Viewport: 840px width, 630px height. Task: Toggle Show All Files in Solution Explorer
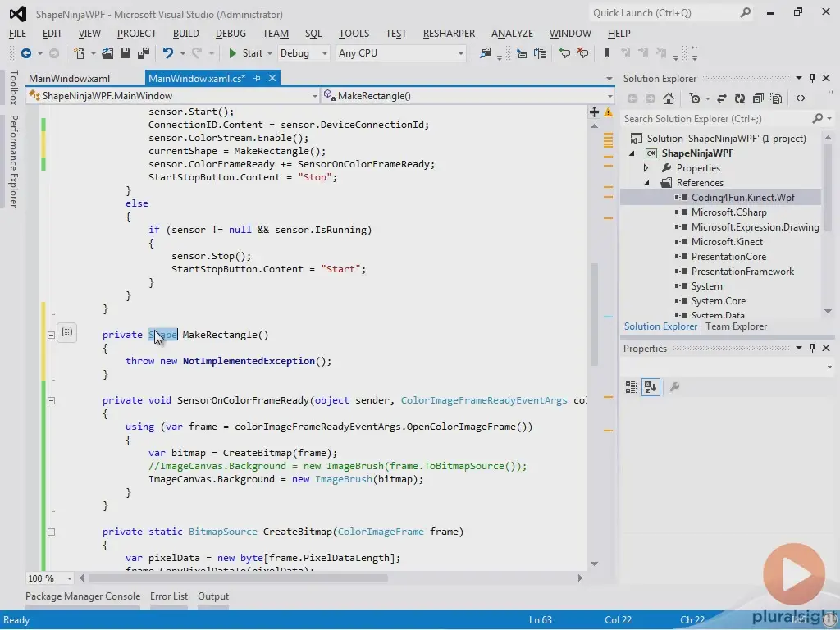click(776, 98)
